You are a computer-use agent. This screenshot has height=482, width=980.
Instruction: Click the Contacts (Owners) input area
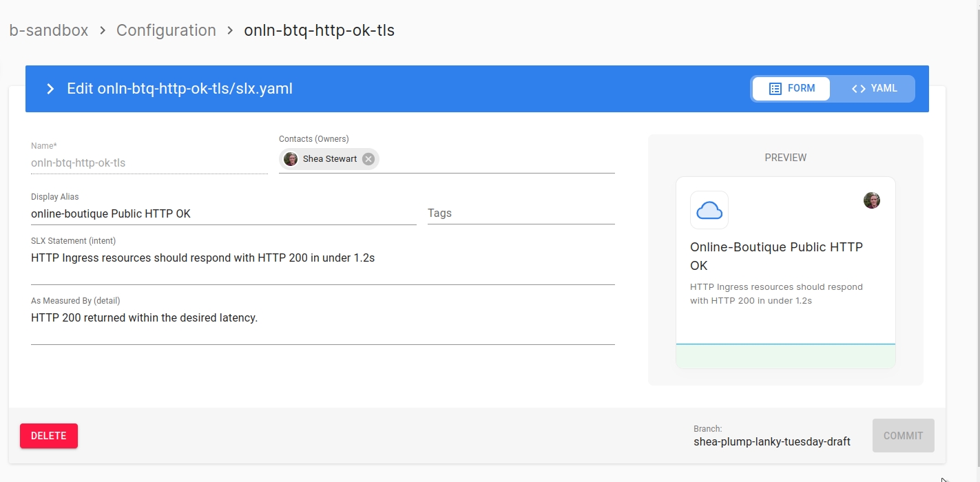[x=496, y=159]
